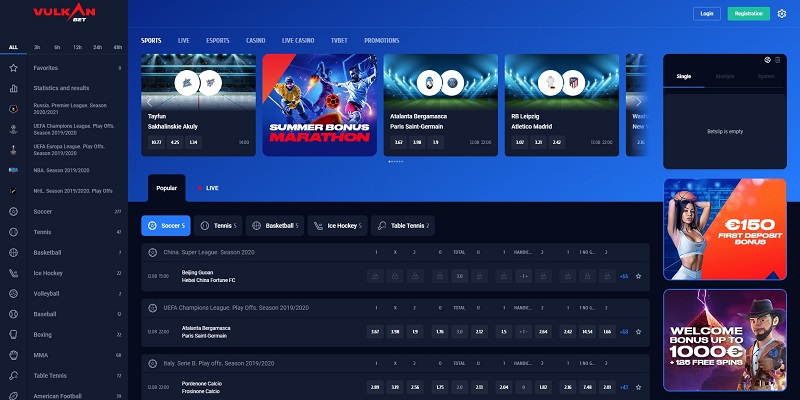
Task: Open the €150 First Deposit Bonus banner
Action: [x=725, y=229]
